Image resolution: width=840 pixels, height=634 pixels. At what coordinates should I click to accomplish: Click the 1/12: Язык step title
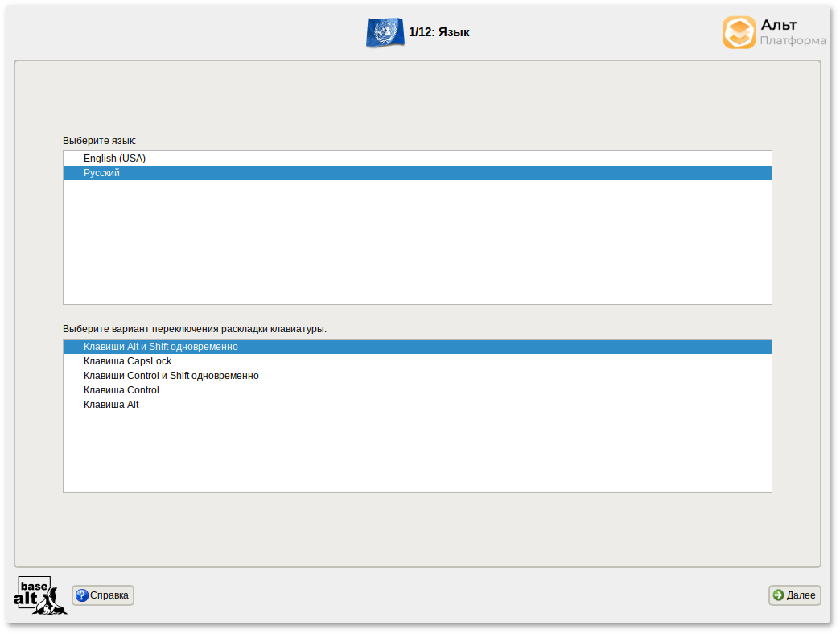[439, 32]
